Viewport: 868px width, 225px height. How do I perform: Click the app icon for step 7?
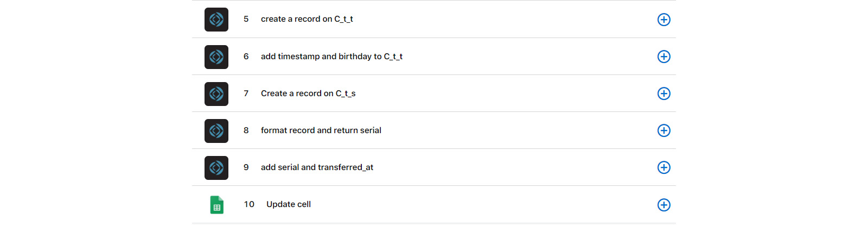tap(216, 93)
